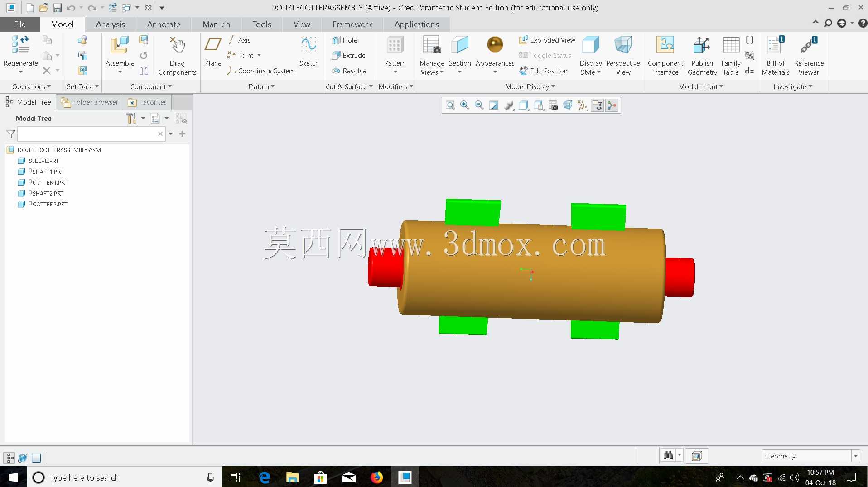Click the Extrude tool
Viewport: 868px width, 487px height.
pos(348,56)
